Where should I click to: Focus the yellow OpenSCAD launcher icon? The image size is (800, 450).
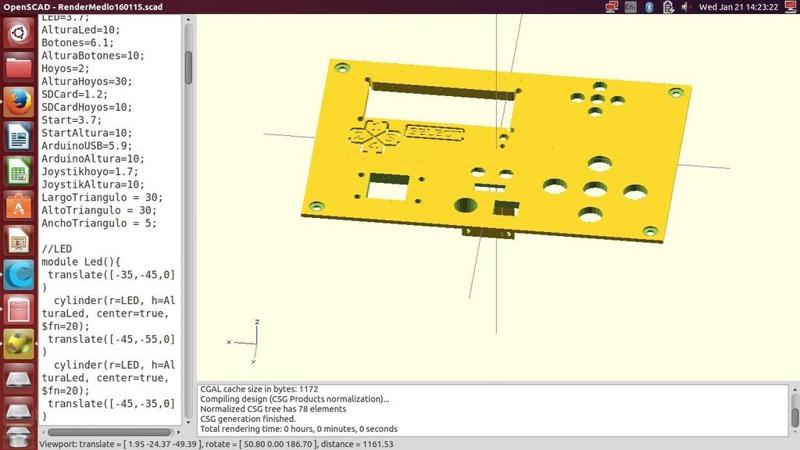point(18,344)
